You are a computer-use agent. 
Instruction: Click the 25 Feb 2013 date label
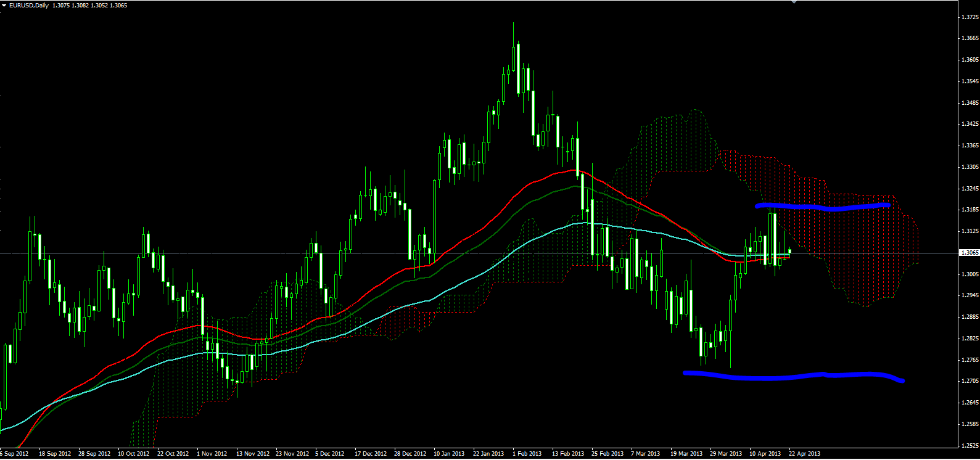click(x=607, y=454)
